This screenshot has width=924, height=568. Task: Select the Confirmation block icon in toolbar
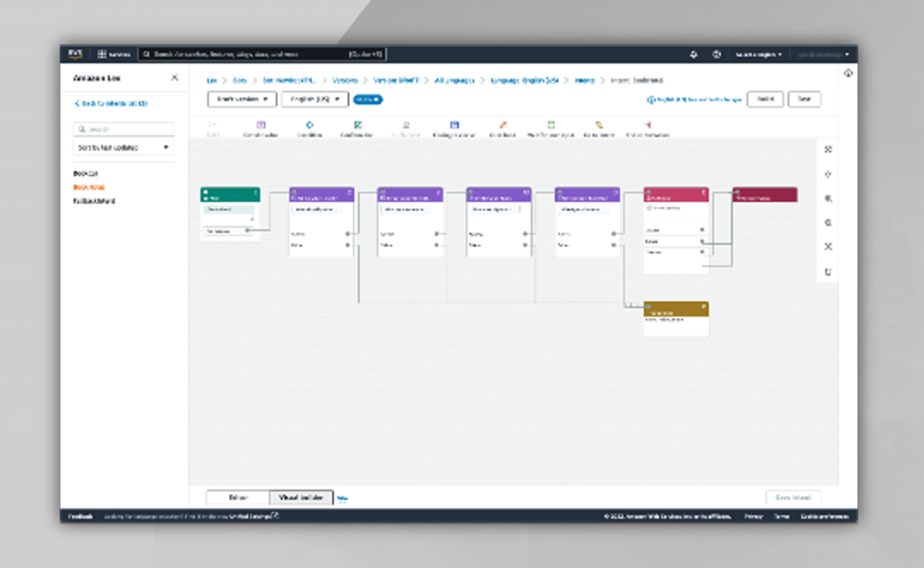358,125
